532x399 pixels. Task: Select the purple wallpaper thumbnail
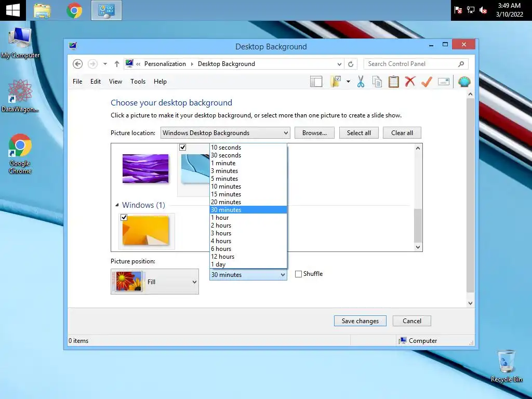coord(145,169)
